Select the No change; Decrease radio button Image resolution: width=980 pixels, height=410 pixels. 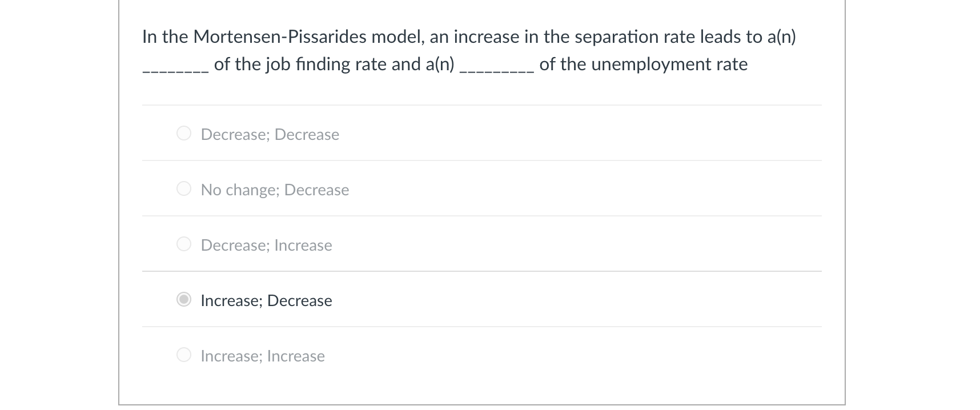[184, 188]
